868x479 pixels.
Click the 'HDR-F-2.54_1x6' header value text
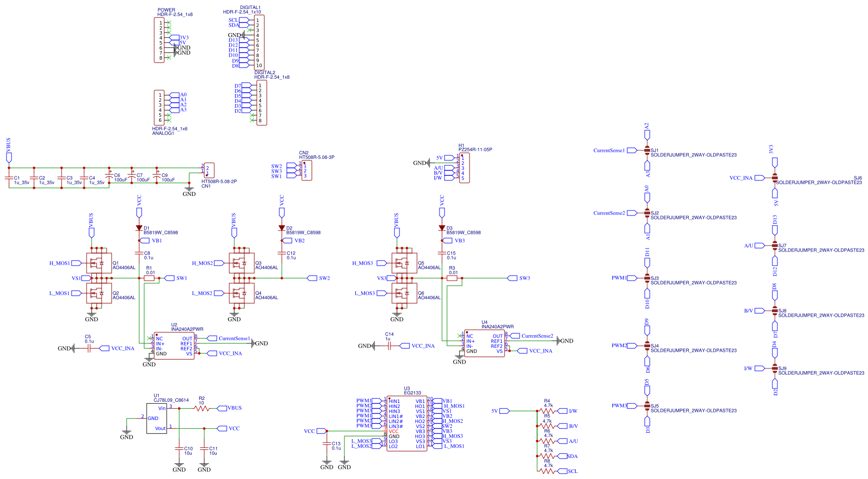click(170, 129)
